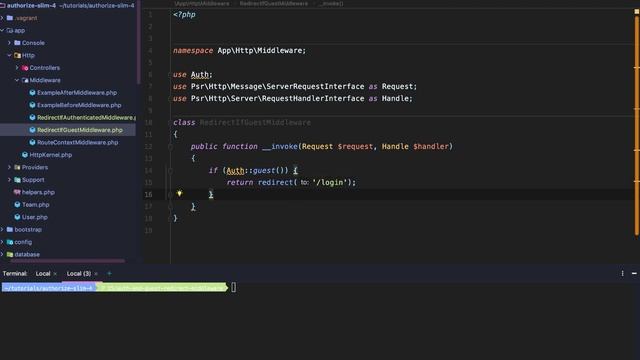
Task: Click PHP class icon of ExampleAfterMiddleware.php
Action: click(32, 93)
